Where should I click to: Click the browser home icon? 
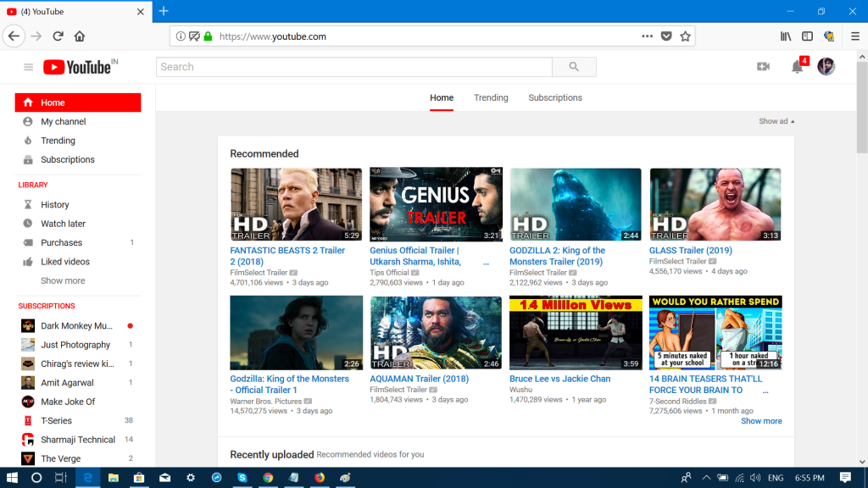pos(80,36)
